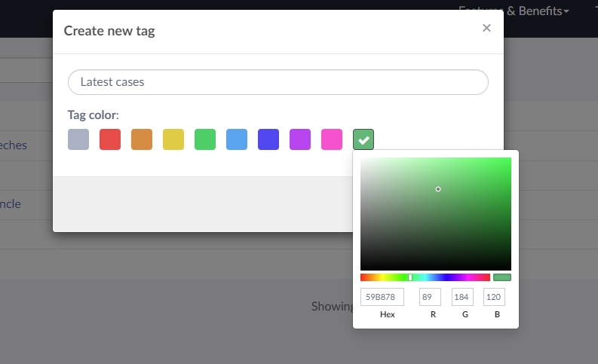Click the R value input field
The width and height of the screenshot is (598, 364).
tap(430, 297)
